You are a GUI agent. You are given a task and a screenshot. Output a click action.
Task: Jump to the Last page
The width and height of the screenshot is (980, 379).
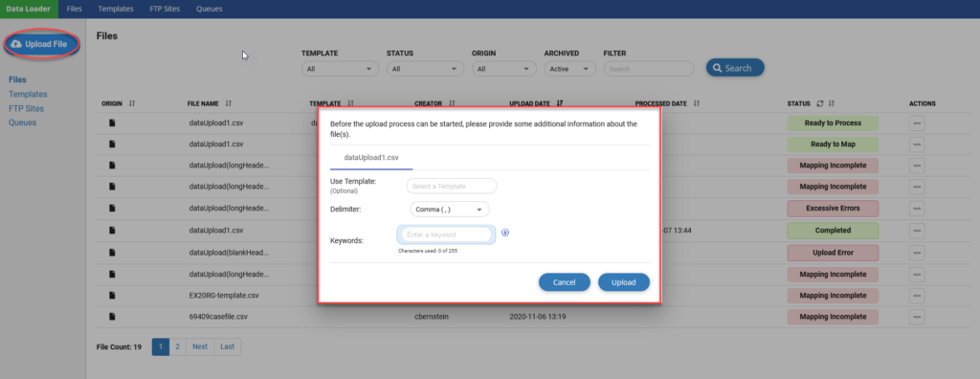pyautogui.click(x=228, y=346)
